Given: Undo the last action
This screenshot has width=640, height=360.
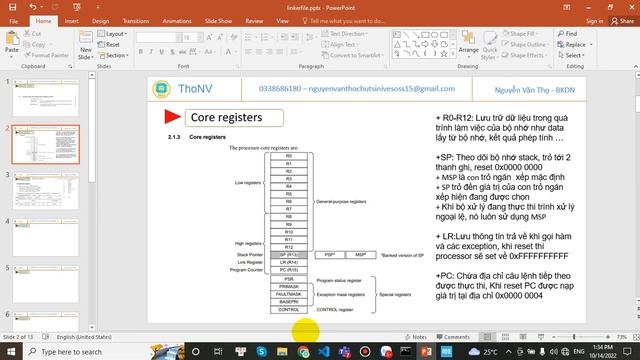Looking at the screenshot, I should pyautogui.click(x=33, y=7).
